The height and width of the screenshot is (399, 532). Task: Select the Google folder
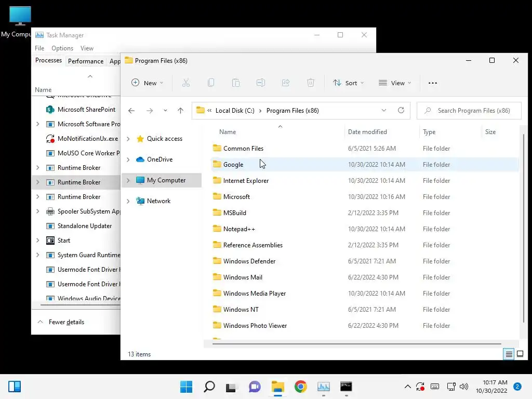364,165
